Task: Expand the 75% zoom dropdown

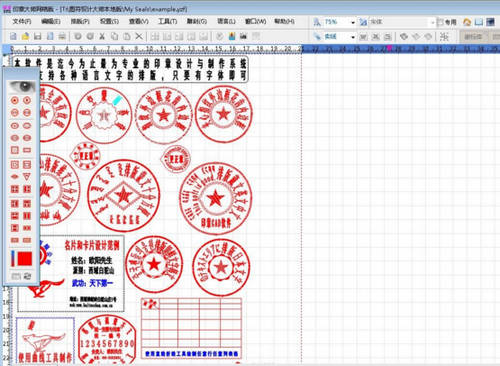Action: pos(353,22)
